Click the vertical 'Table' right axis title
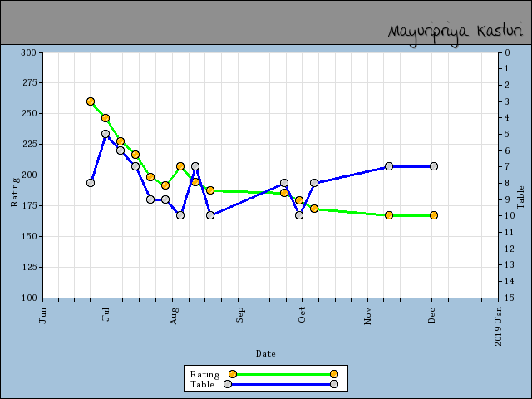The image size is (532, 399). [x=521, y=198]
